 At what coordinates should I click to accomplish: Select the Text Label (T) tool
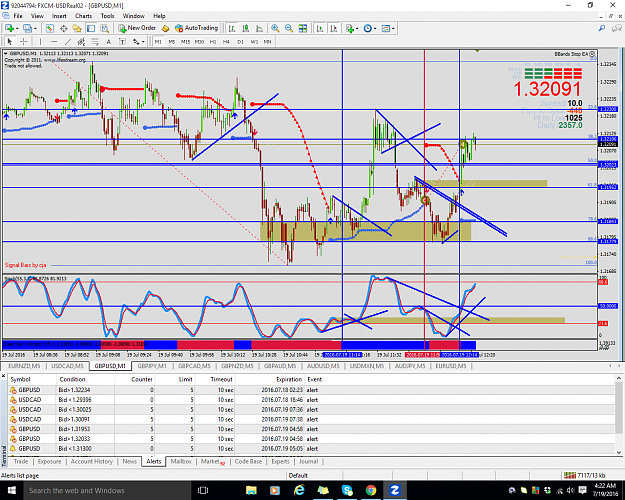122,41
